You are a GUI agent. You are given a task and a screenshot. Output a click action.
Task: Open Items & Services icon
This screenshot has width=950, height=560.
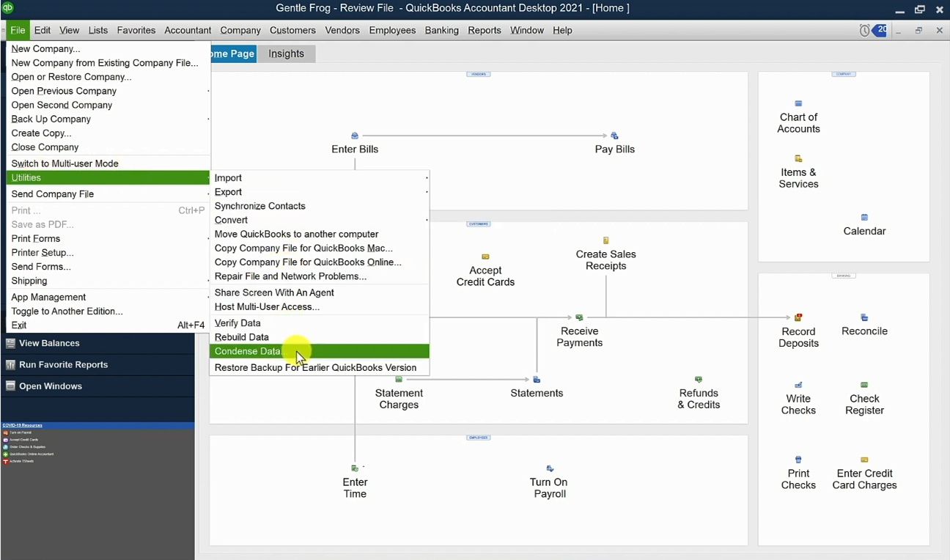(798, 158)
